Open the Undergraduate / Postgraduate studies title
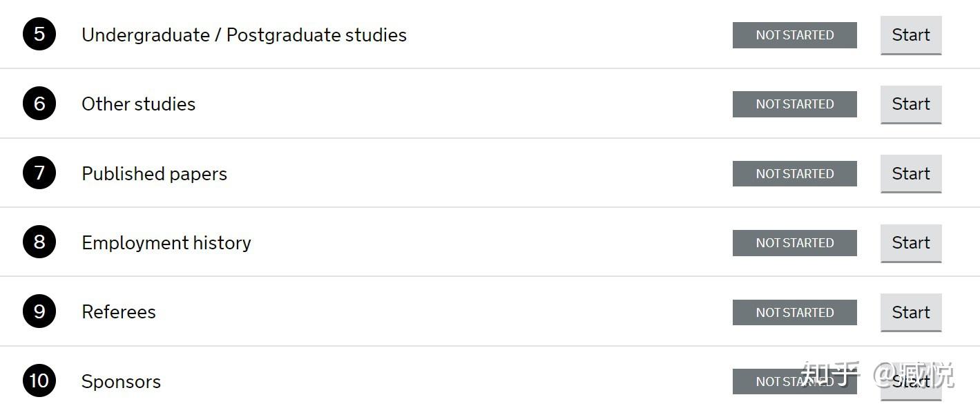This screenshot has height=415, width=980. click(244, 35)
